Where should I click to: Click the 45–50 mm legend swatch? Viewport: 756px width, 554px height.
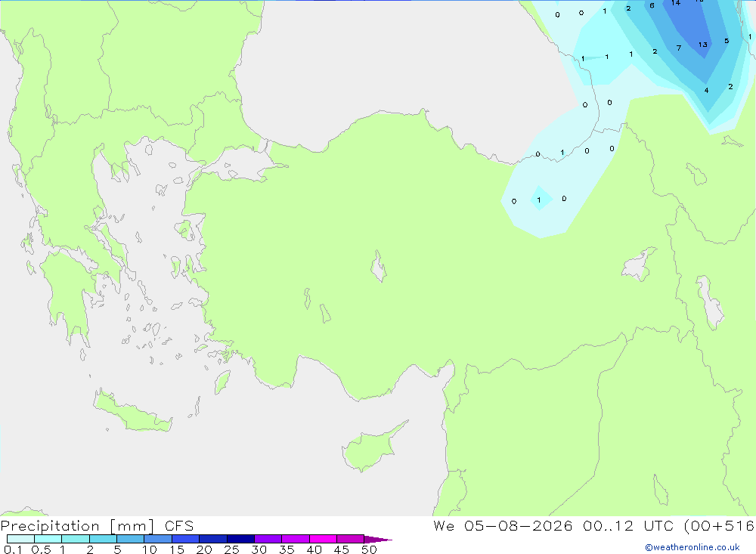click(x=351, y=539)
